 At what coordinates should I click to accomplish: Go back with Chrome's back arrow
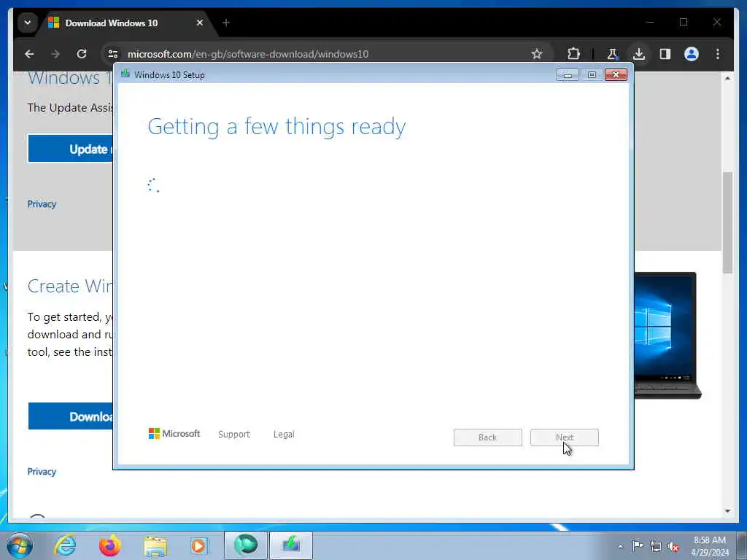[x=29, y=54]
